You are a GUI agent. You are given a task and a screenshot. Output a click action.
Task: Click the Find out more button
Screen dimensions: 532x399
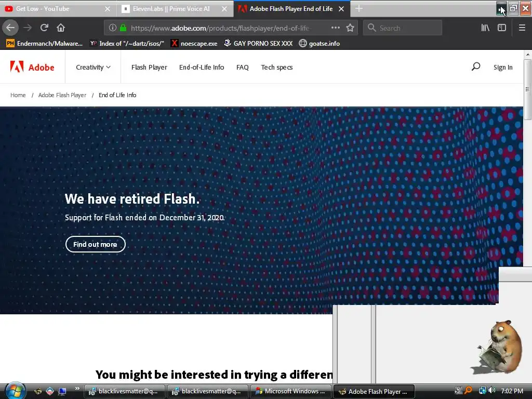(x=96, y=244)
